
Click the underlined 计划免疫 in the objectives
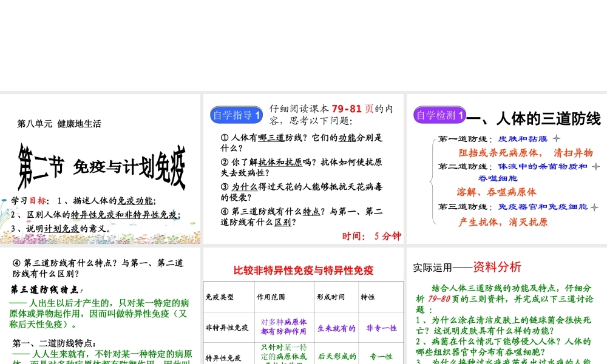point(62,229)
